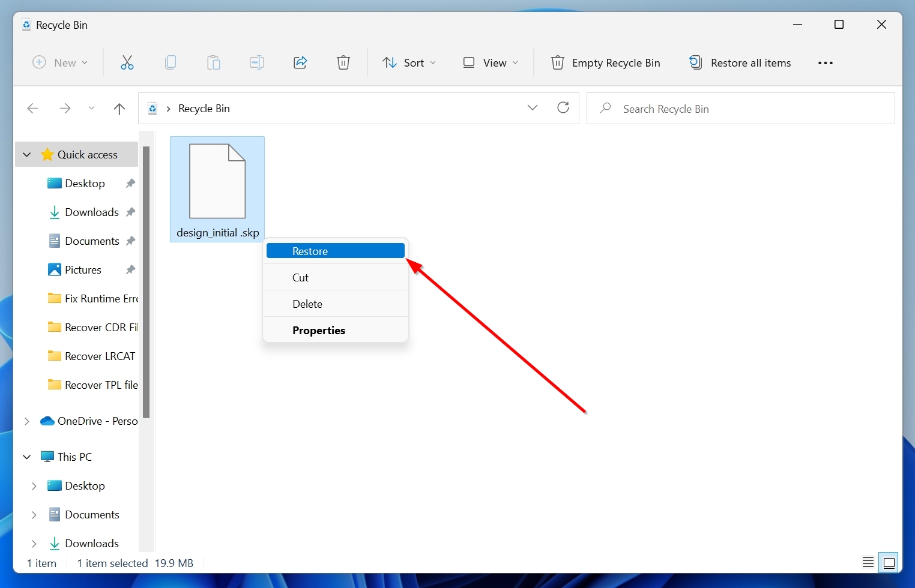Click the Delete trash icon

[343, 62]
